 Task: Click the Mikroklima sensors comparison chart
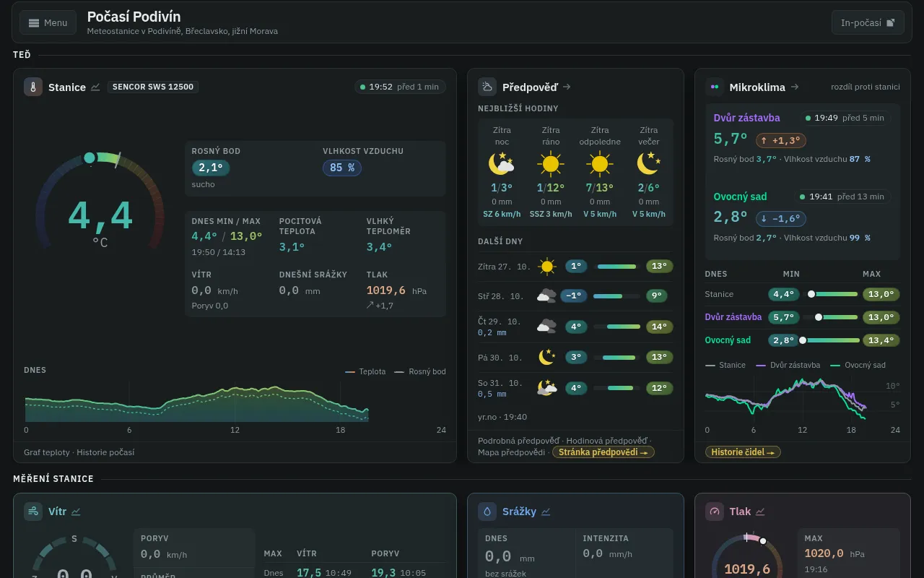801,400
